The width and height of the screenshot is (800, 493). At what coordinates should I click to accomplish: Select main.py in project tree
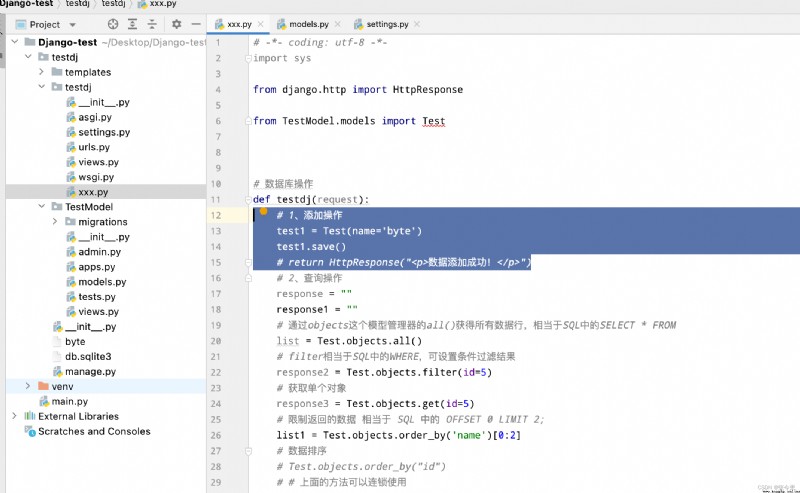69,401
